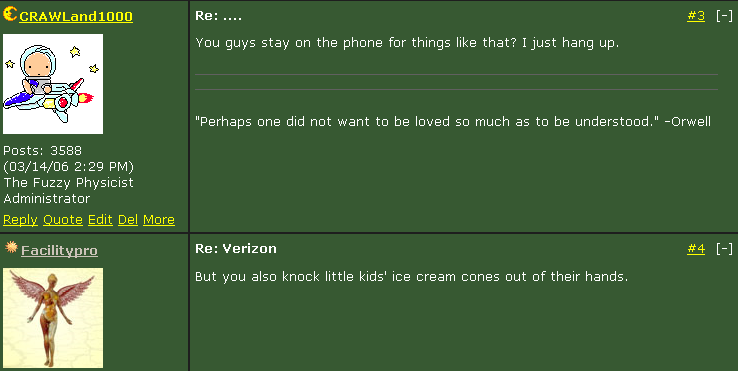This screenshot has height=371, width=738.
Task: Click the 'Re: ....' post title
Action: (218, 16)
